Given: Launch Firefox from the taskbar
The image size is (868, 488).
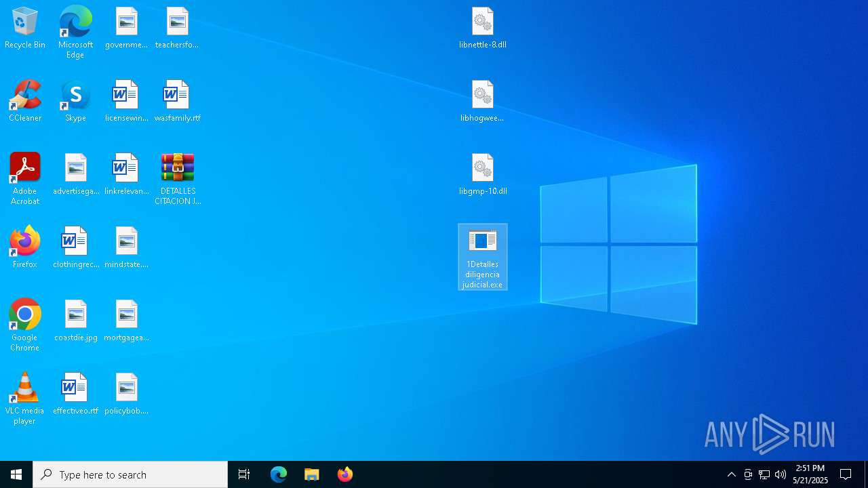Looking at the screenshot, I should [344, 474].
